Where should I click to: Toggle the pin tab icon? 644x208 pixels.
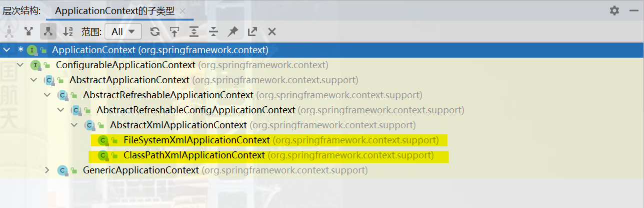coord(233,32)
